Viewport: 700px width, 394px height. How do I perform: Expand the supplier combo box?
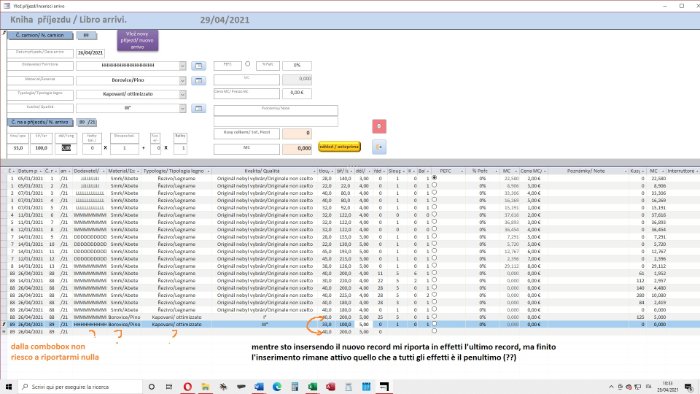pyautogui.click(x=183, y=66)
